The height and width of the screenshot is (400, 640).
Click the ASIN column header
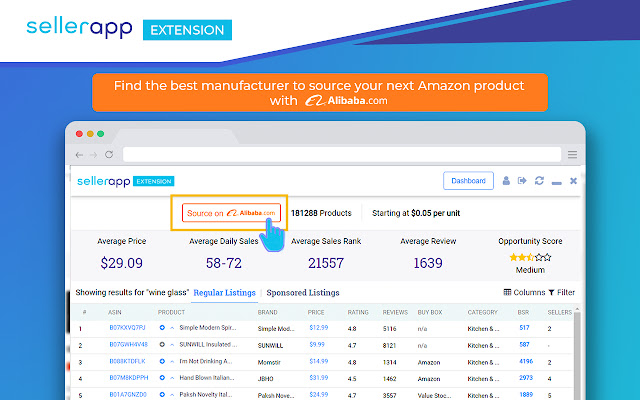click(x=115, y=312)
